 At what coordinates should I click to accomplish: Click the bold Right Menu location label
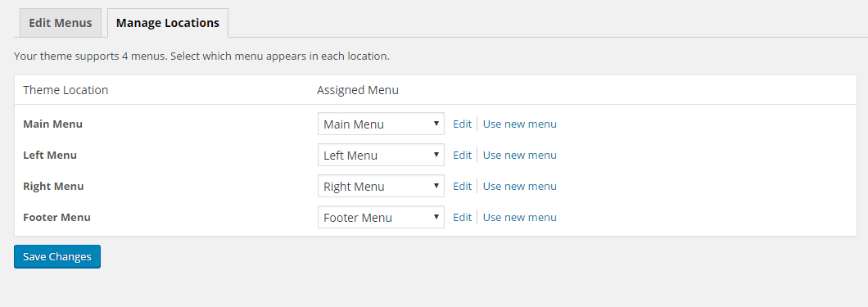click(x=53, y=186)
